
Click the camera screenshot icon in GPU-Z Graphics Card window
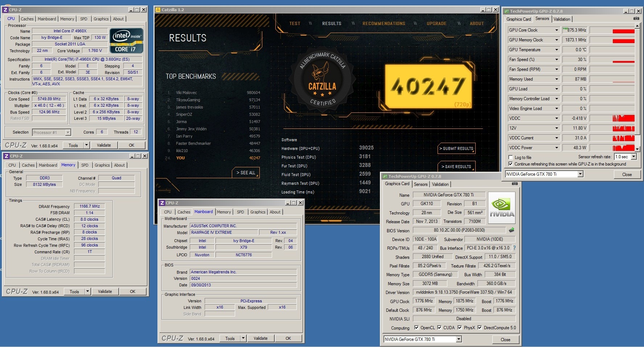pos(514,184)
